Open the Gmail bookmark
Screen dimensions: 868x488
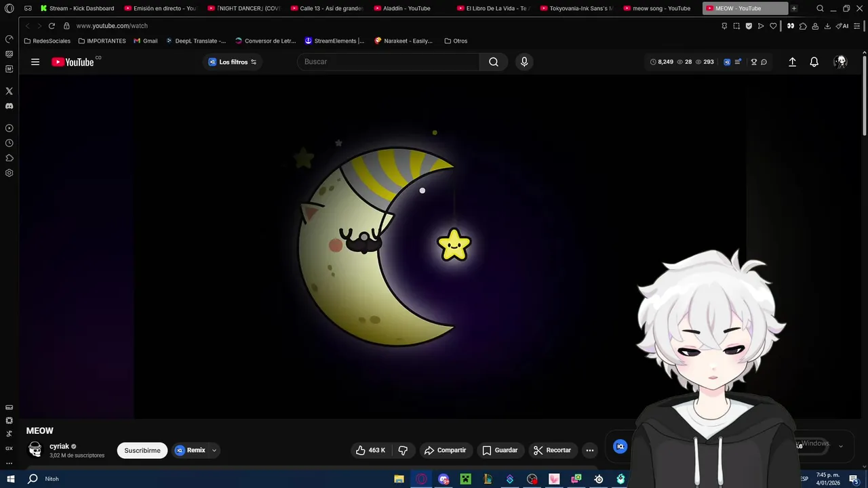[x=146, y=41]
